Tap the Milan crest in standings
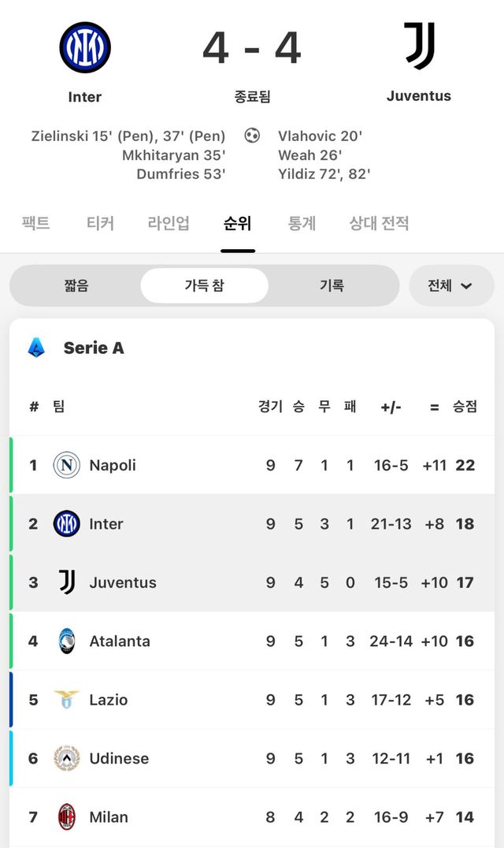 click(67, 816)
